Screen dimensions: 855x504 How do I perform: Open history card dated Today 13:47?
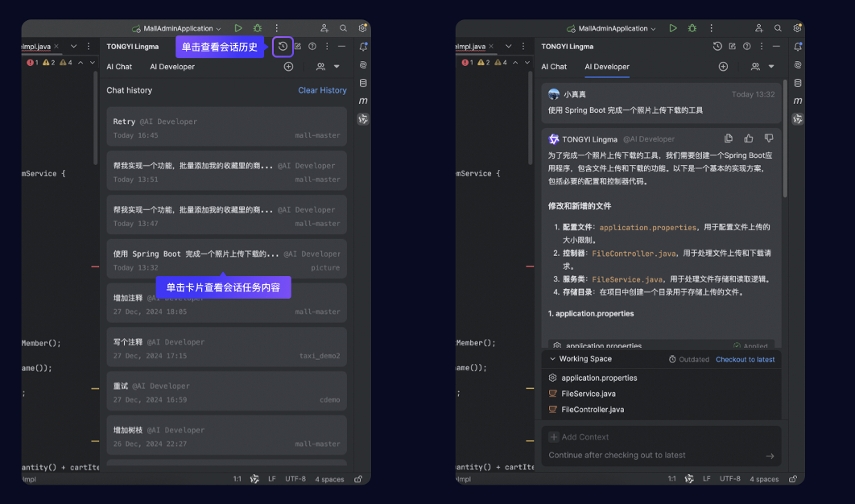pyautogui.click(x=226, y=216)
